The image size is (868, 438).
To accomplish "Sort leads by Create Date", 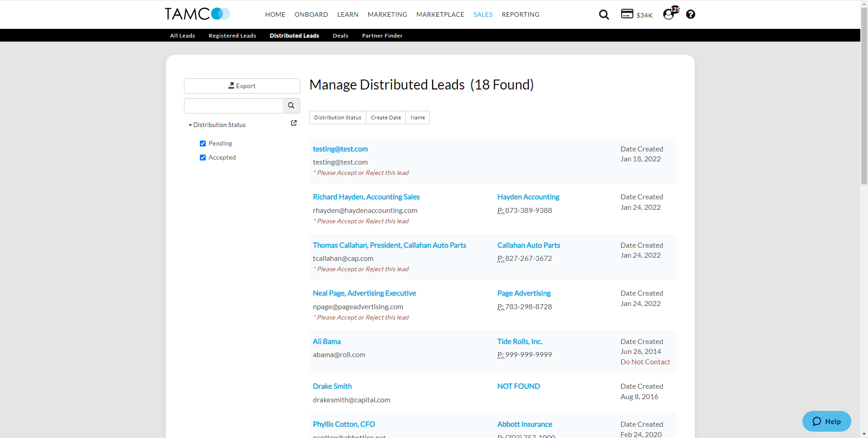I will click(x=386, y=118).
